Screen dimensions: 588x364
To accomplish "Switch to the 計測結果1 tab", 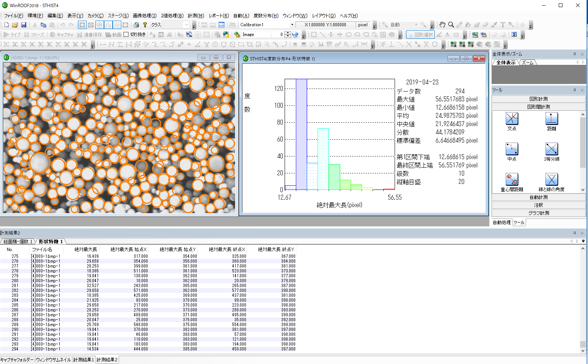I will [83, 359].
